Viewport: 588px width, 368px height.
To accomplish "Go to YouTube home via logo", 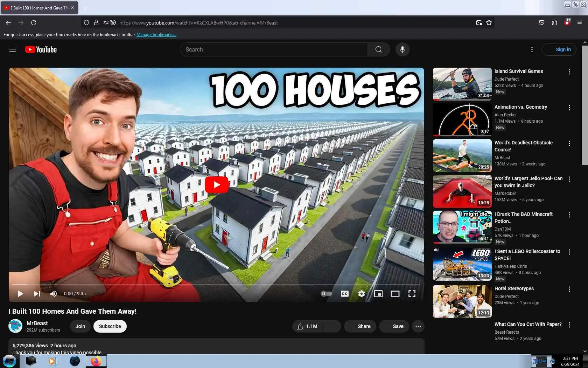I will click(x=41, y=49).
